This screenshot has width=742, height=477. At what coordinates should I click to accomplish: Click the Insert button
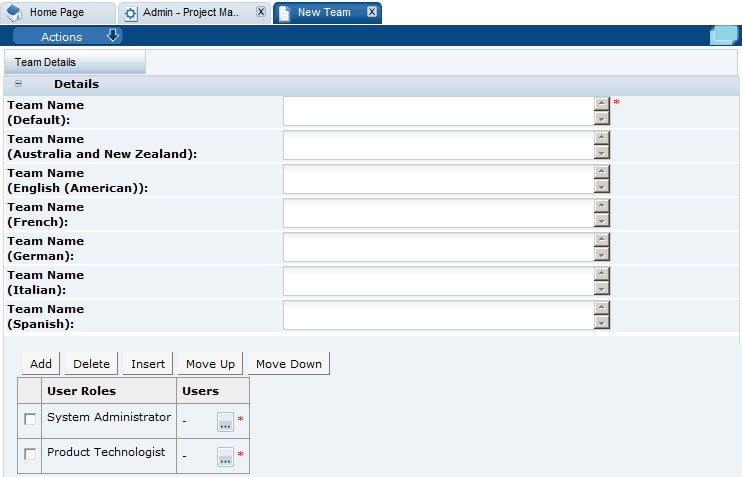[x=148, y=363]
